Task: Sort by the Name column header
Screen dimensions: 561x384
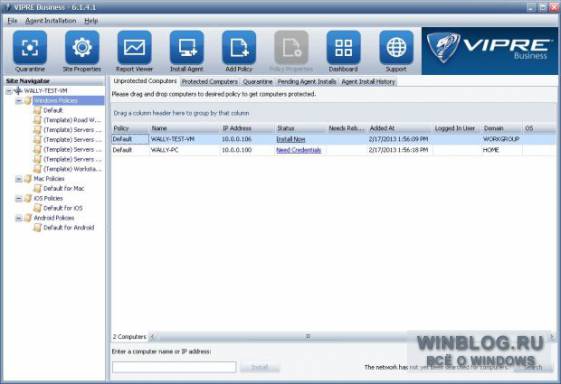Action: [184, 128]
